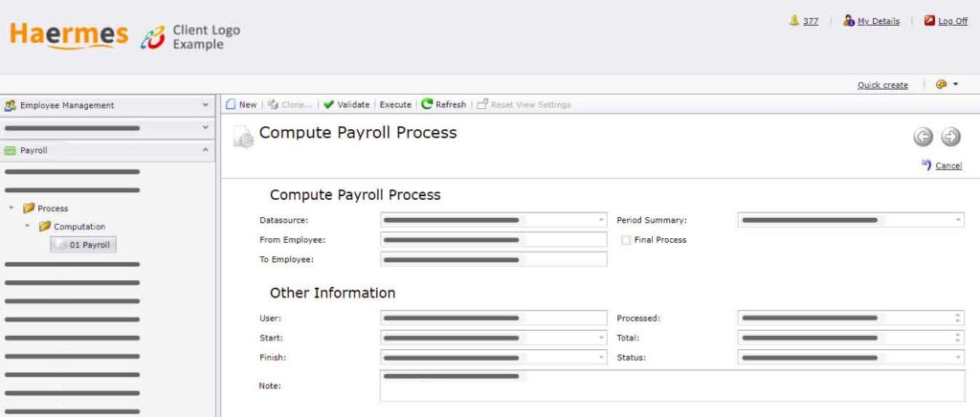This screenshot has height=417, width=980.
Task: Click the Log Off link
Action: click(x=952, y=21)
